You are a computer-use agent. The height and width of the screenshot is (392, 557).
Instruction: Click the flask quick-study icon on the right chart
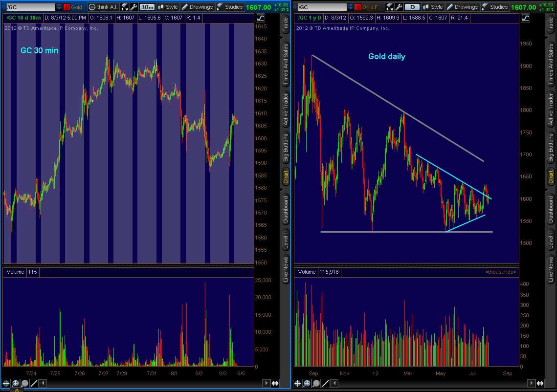tap(389, 7)
